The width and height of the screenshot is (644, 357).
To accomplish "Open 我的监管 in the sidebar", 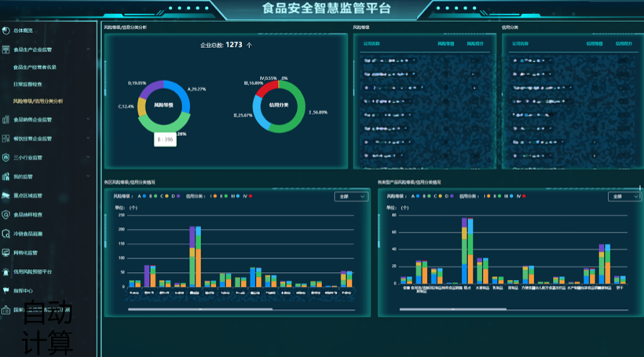I will coord(24,176).
